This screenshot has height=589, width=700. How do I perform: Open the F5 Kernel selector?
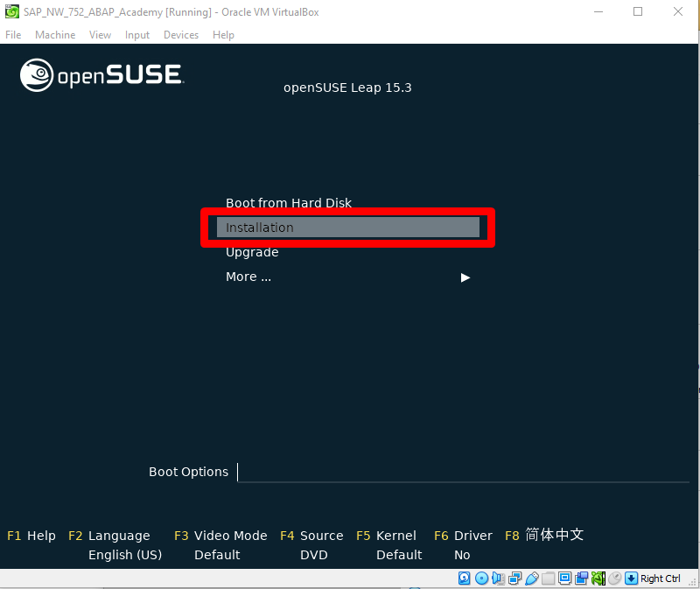tap(386, 536)
